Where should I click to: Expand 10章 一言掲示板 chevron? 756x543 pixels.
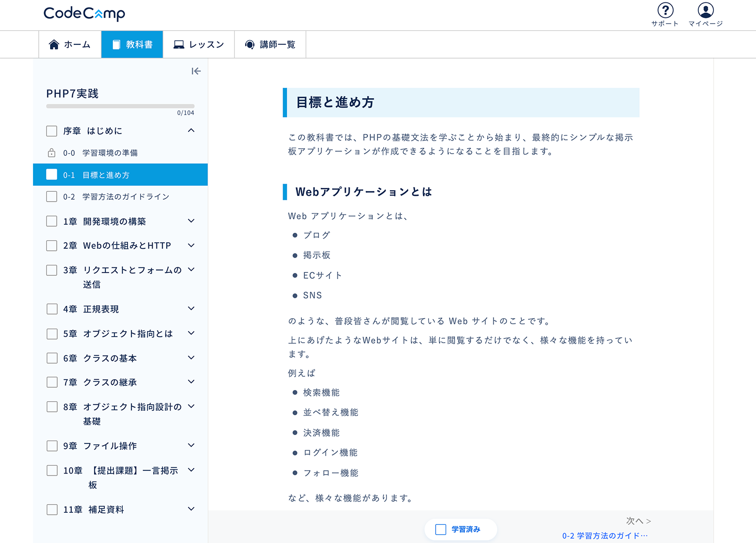point(191,470)
